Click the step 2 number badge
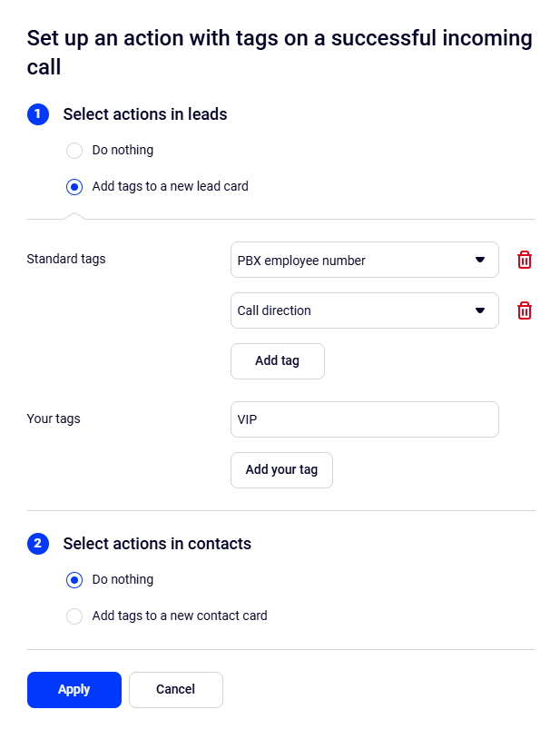560x729 pixels. [38, 544]
